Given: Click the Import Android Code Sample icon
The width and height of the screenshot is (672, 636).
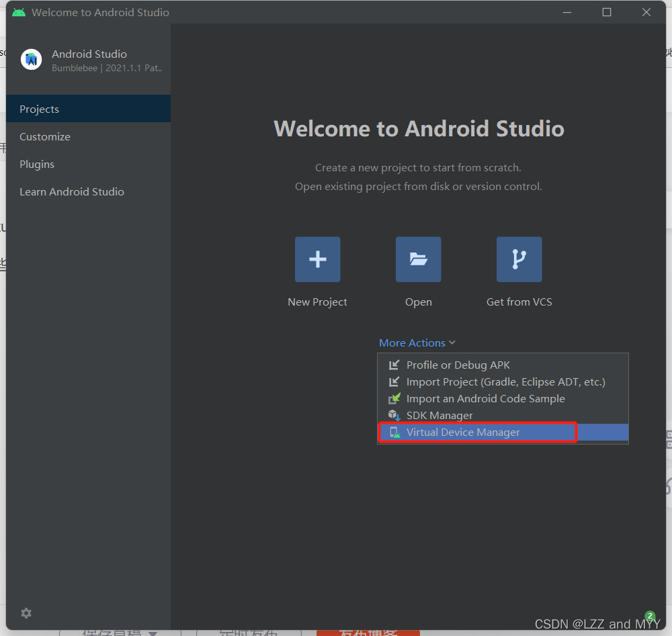Looking at the screenshot, I should point(394,398).
